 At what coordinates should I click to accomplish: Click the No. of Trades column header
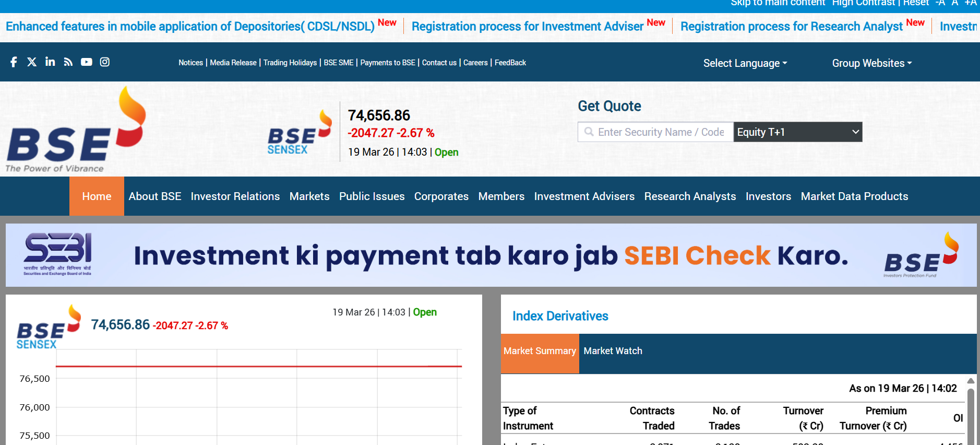[x=724, y=418]
